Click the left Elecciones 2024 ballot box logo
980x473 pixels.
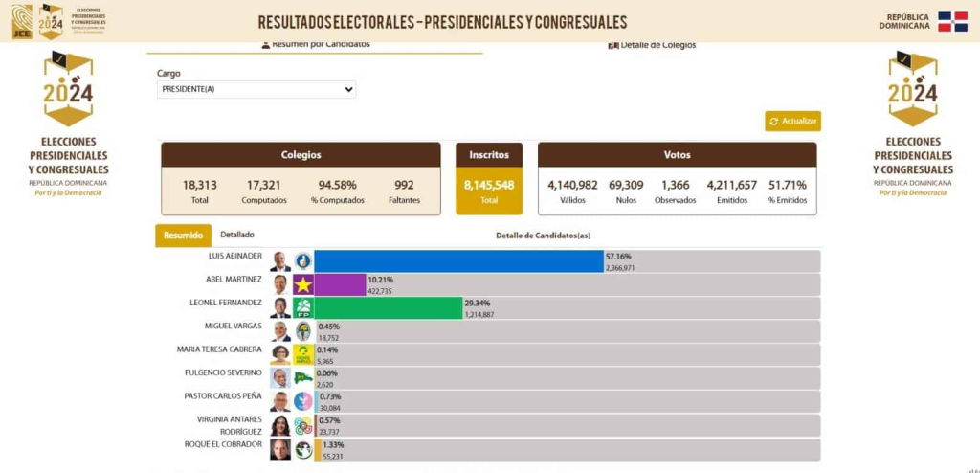68,89
